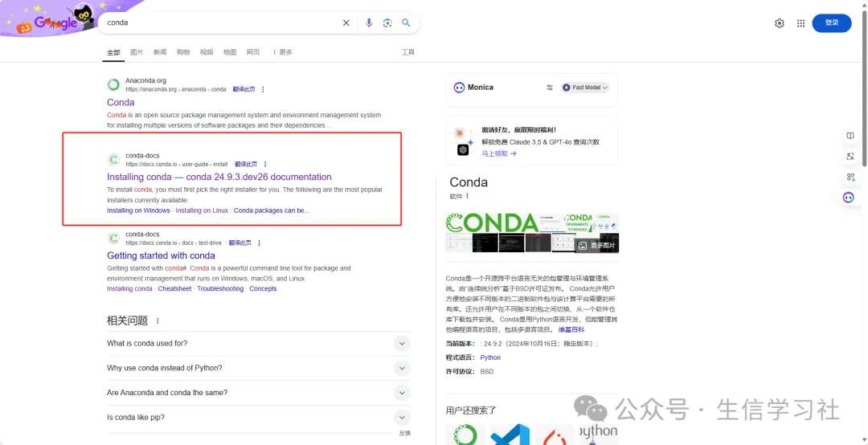Clear the search box with the X icon
868x445 pixels.
[x=346, y=22]
